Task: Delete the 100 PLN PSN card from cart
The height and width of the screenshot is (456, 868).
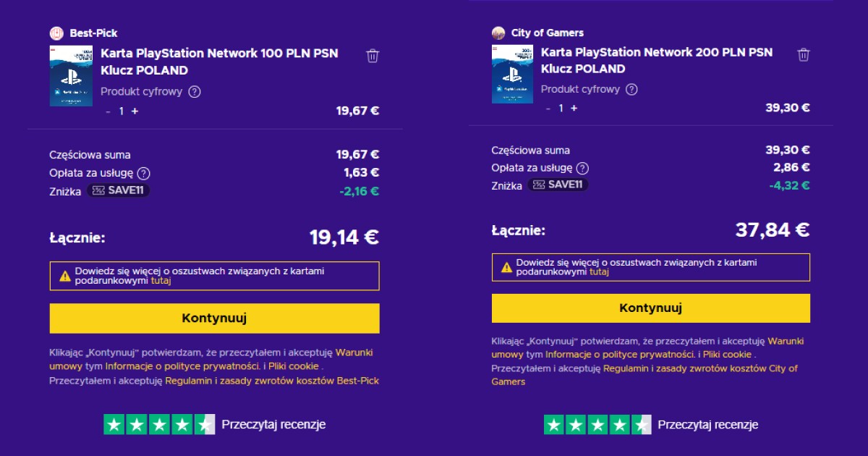Action: pos(373,56)
